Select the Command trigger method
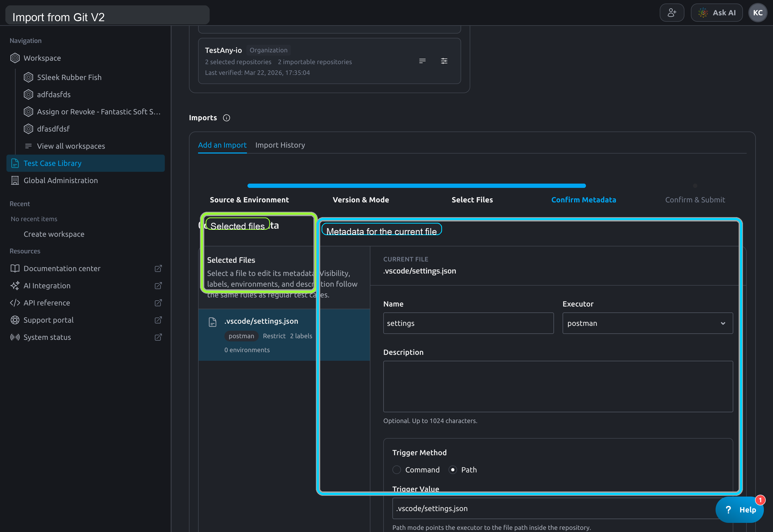The height and width of the screenshot is (532, 773). pos(396,470)
